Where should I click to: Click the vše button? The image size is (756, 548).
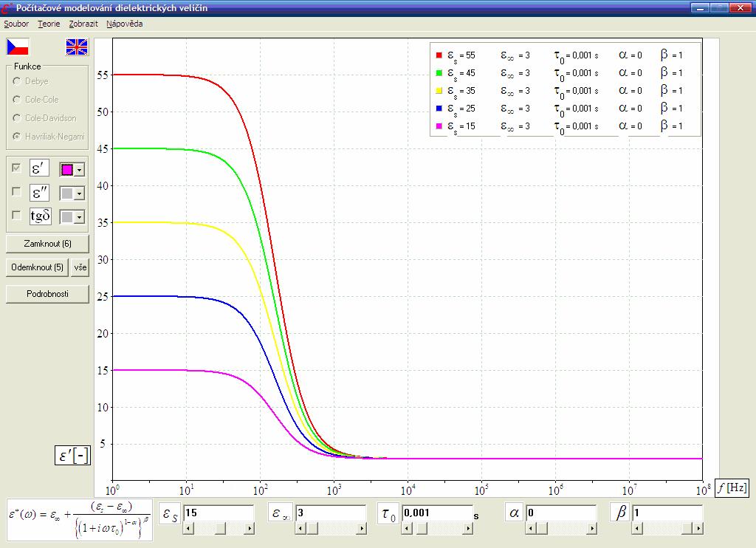pos(80,267)
